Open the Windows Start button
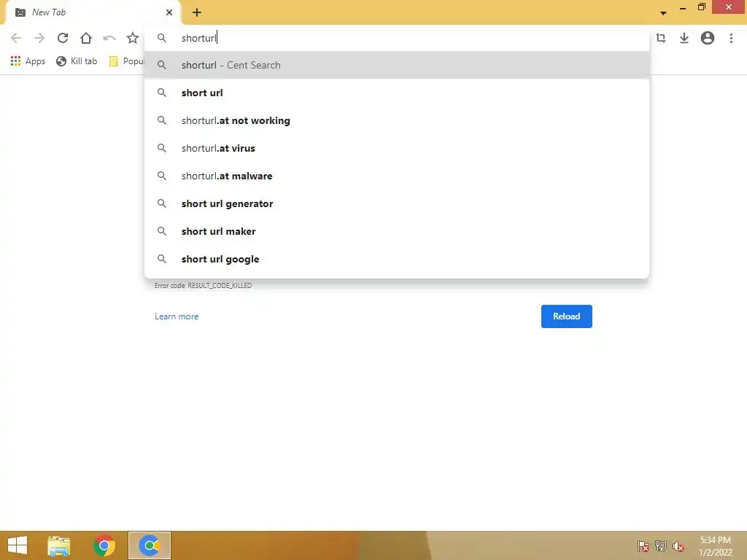Viewport: 747px width, 560px height. (x=18, y=545)
